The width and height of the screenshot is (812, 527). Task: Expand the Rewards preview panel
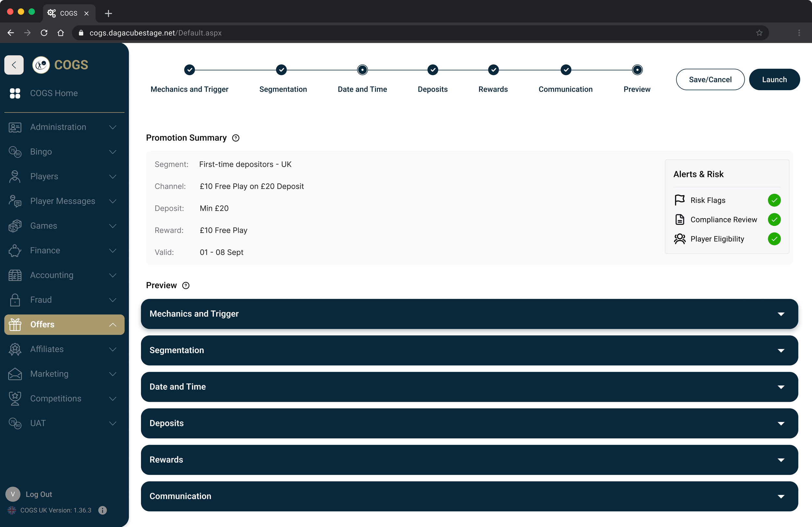coord(469,460)
